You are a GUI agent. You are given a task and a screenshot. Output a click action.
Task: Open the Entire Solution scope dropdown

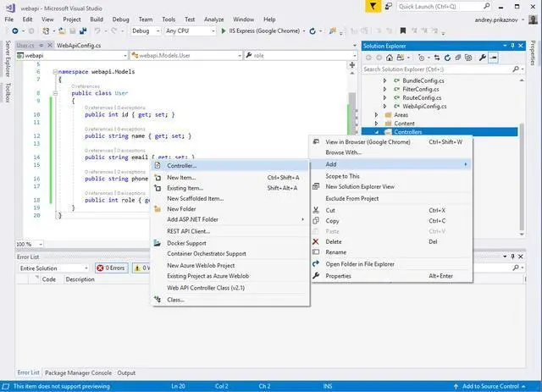53,268
